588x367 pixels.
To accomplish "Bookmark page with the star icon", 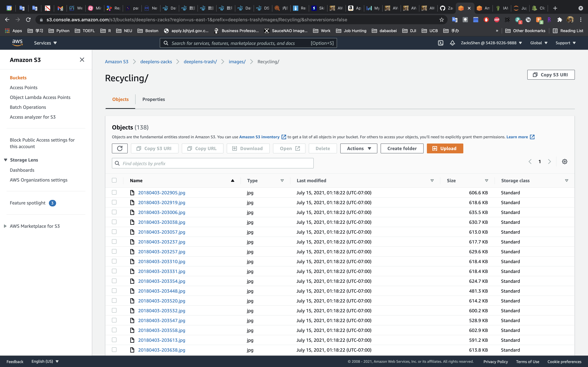I will pyautogui.click(x=441, y=20).
